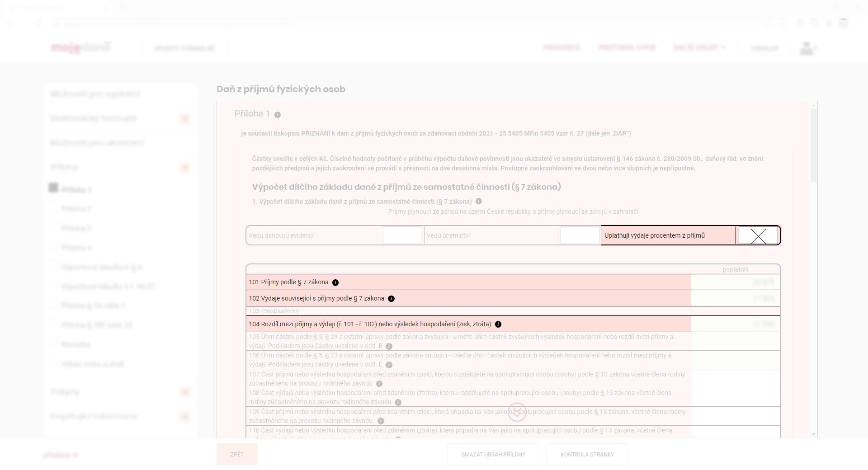The image size is (868, 470).
Task: Open info icon for row 107
Action: click(x=379, y=384)
